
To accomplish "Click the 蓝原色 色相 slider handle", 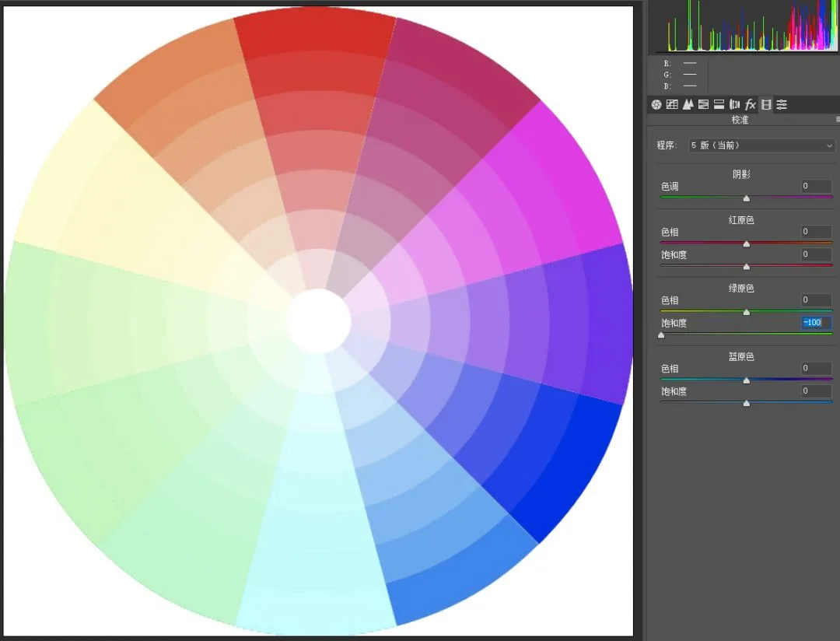I will 746,381.
